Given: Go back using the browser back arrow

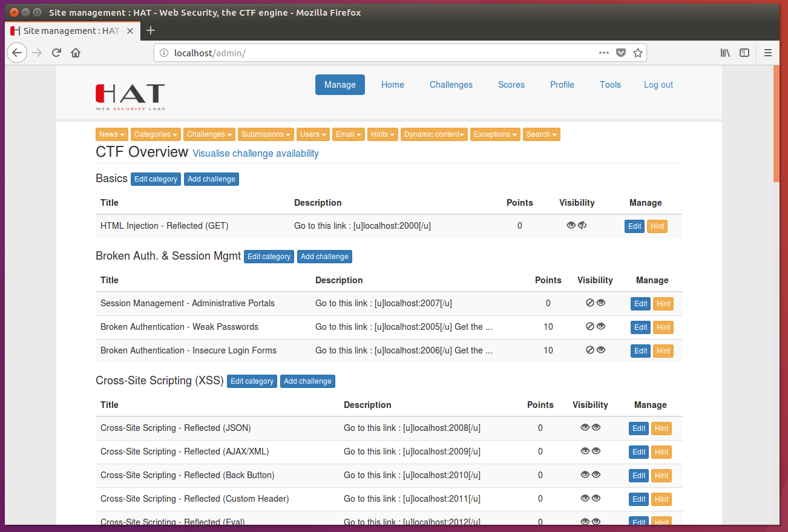Looking at the screenshot, I should click(x=17, y=53).
